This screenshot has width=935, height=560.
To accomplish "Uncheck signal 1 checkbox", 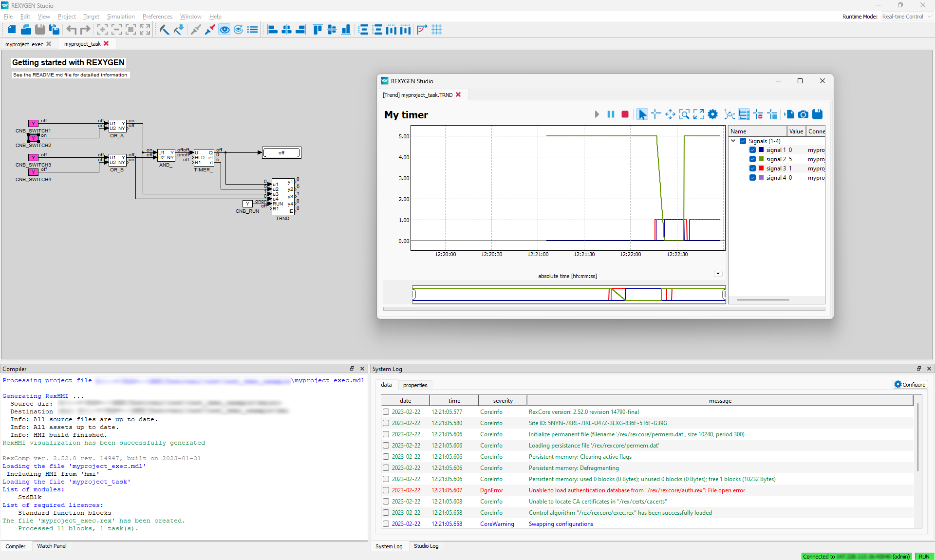I will (752, 150).
